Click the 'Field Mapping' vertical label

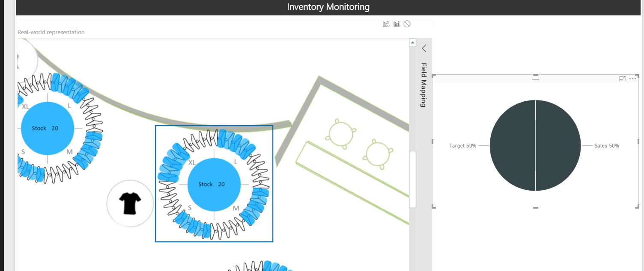(423, 85)
